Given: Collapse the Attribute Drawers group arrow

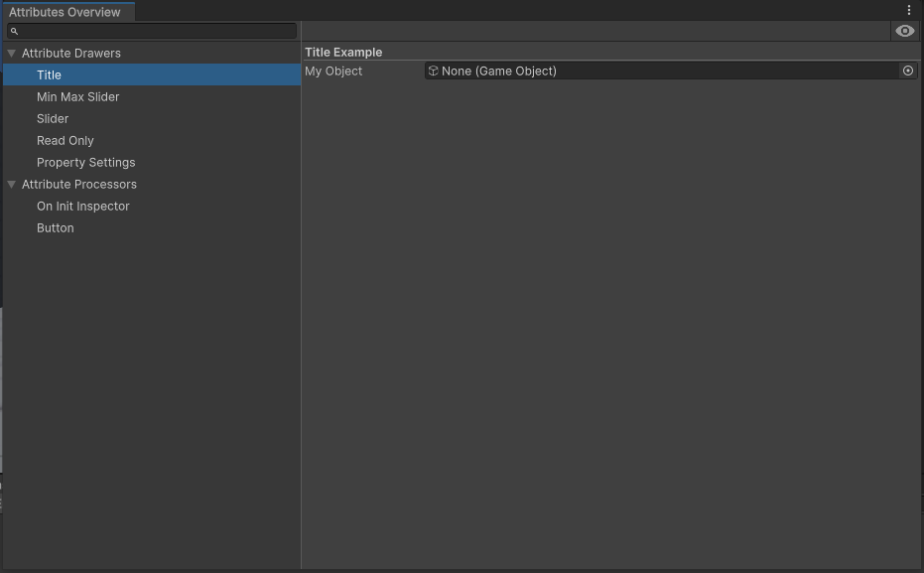Looking at the screenshot, I should point(12,54).
